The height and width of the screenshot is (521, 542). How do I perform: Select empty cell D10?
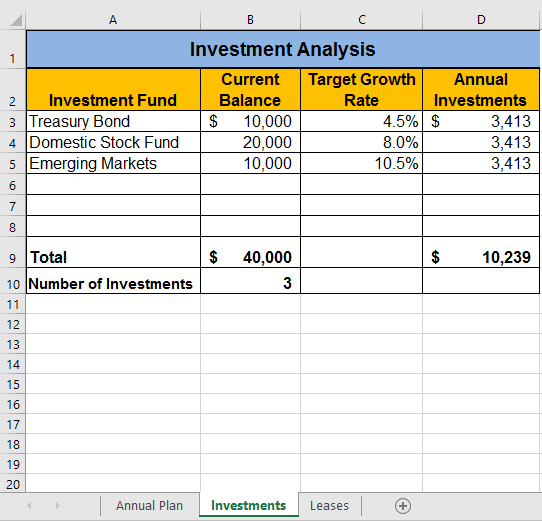pos(481,281)
